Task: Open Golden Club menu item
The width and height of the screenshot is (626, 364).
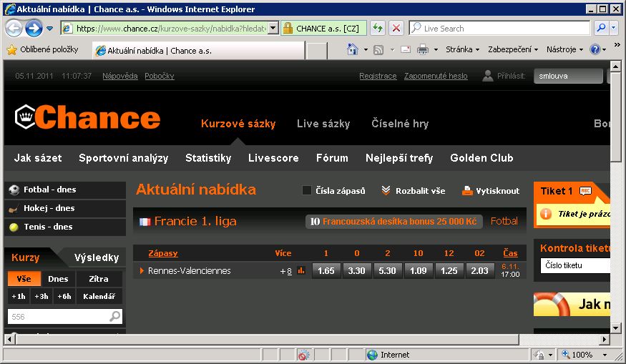Action: click(482, 158)
